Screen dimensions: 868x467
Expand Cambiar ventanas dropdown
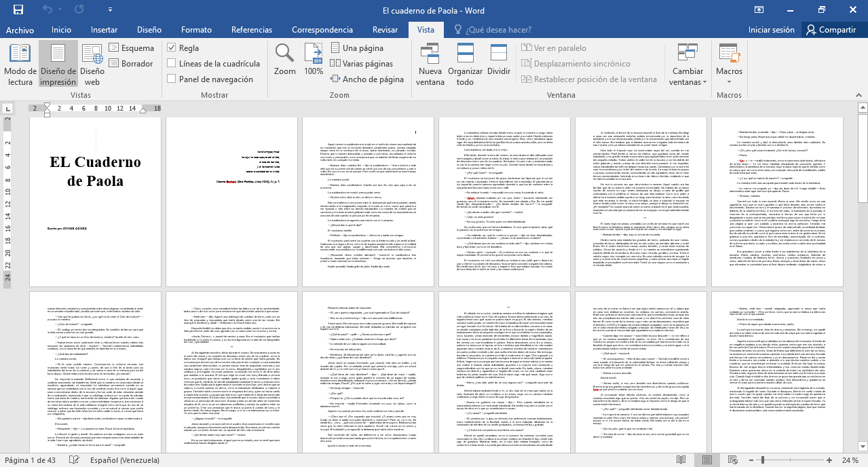coord(688,64)
